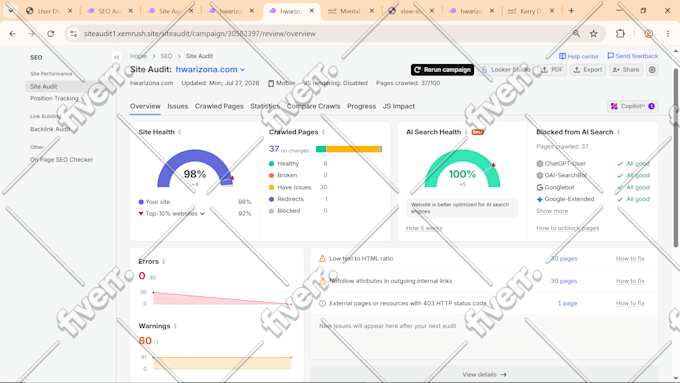Click the AI Search Health 100% gauge
This screenshot has width=680, height=383.
tap(462, 168)
